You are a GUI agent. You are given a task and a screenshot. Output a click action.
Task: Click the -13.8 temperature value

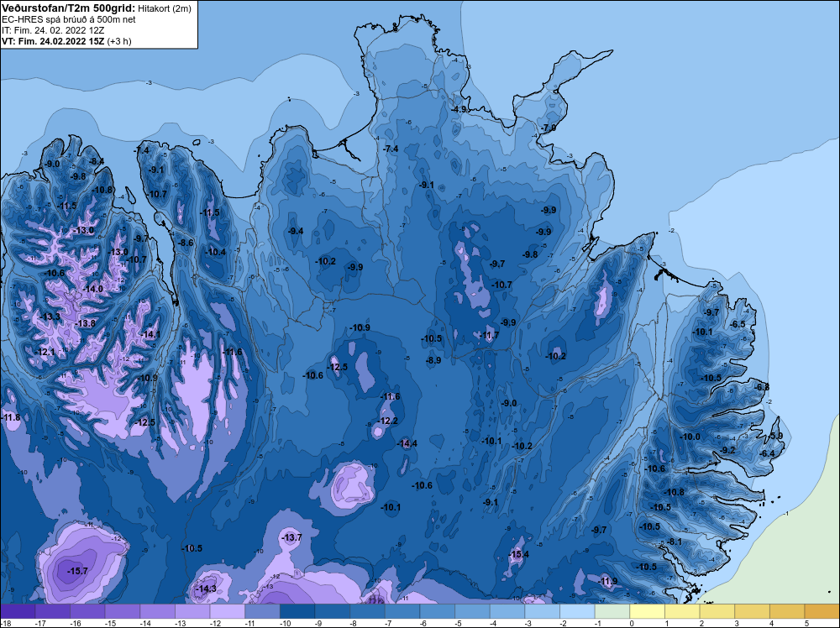(x=85, y=323)
